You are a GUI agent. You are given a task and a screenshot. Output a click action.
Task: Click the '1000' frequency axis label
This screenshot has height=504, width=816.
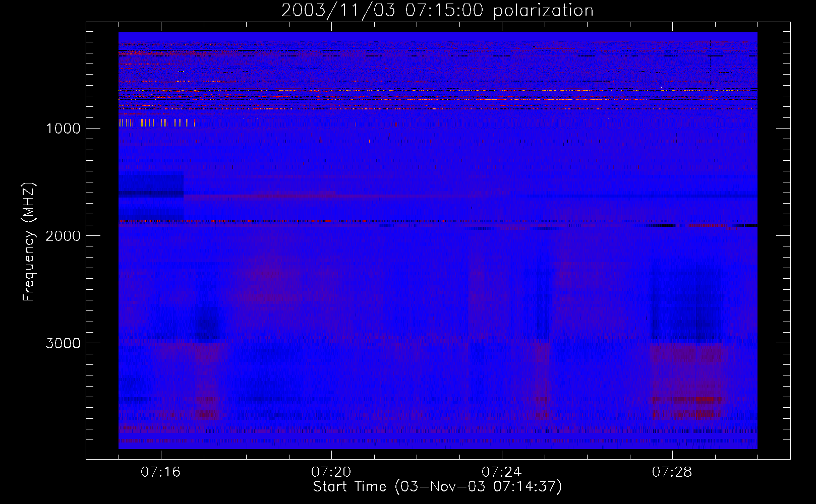[x=63, y=129]
